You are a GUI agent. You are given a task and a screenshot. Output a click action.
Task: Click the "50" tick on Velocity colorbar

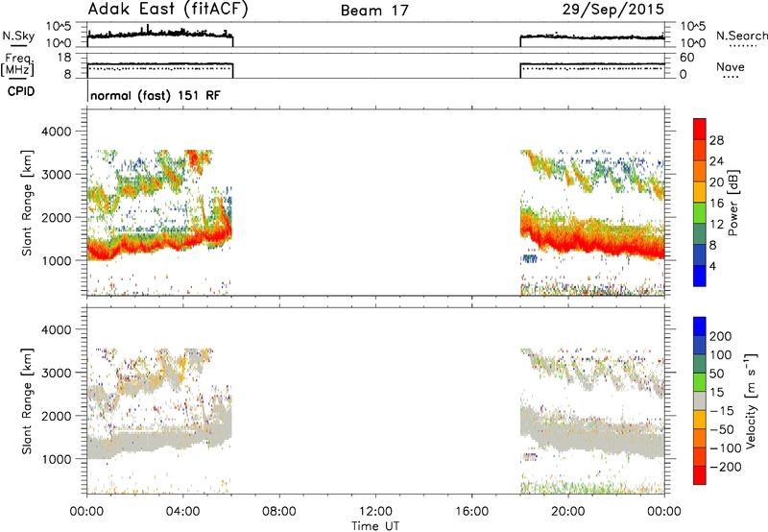(x=716, y=374)
